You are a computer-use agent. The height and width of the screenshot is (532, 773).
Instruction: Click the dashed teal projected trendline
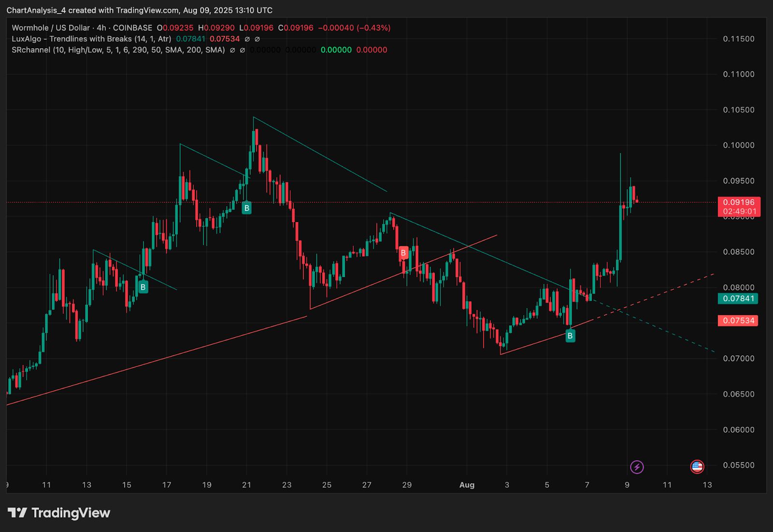(x=652, y=325)
